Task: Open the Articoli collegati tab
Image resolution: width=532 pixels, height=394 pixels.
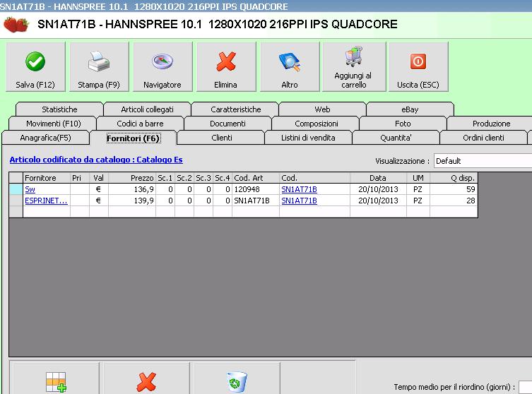Action: pyautogui.click(x=147, y=109)
